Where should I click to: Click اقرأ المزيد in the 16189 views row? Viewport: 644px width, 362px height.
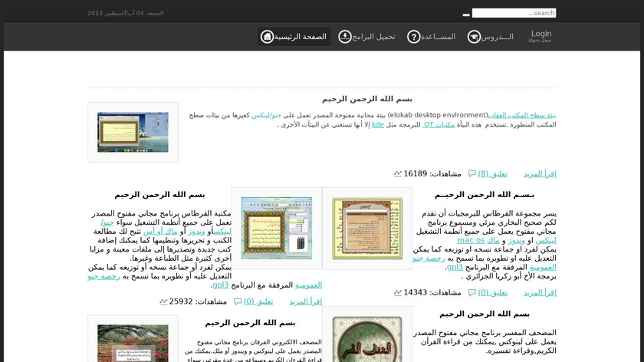(x=540, y=173)
